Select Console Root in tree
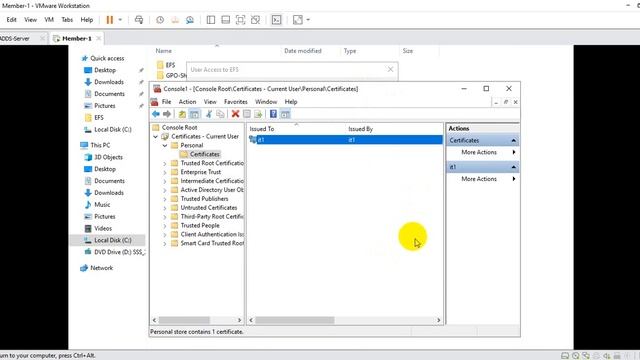Viewport: 640px width, 360px height. pyautogui.click(x=180, y=127)
